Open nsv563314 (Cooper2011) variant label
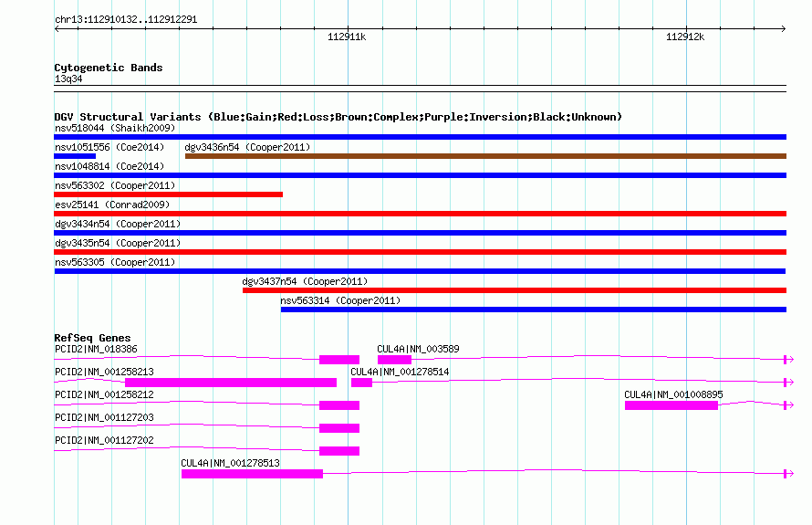812x525 pixels. pyautogui.click(x=340, y=300)
